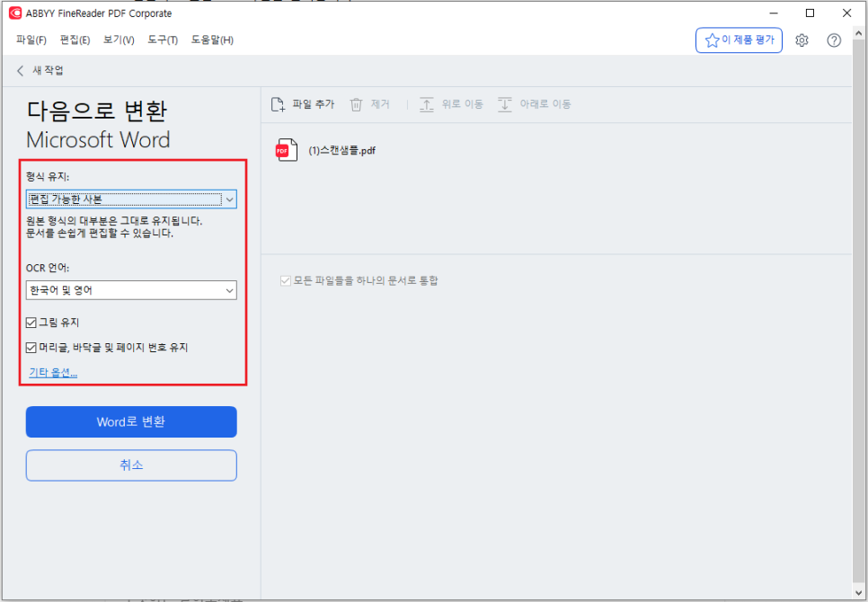
Task: Go back to 새 작업
Action: [x=40, y=70]
